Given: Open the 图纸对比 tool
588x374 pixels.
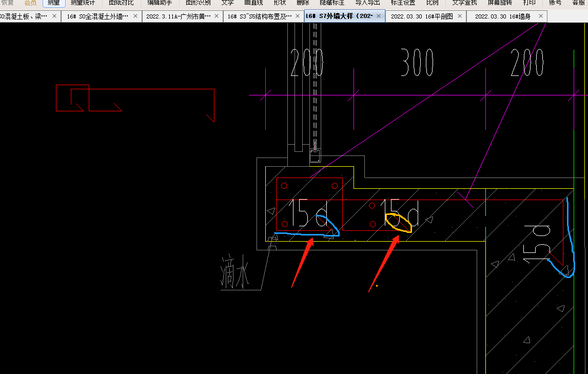Looking at the screenshot, I should point(121,3).
